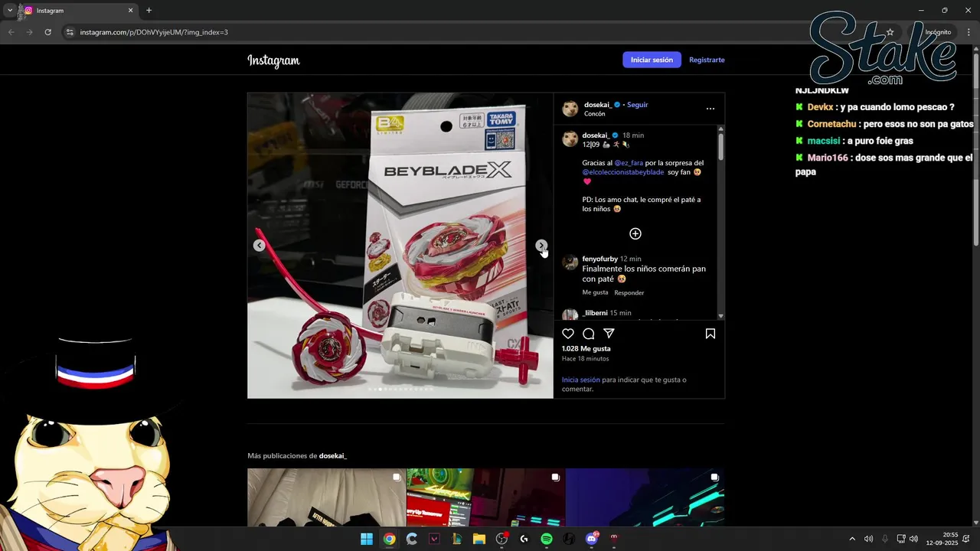Click macsisi's chat username
The width and height of the screenshot is (980, 551).
(x=824, y=141)
